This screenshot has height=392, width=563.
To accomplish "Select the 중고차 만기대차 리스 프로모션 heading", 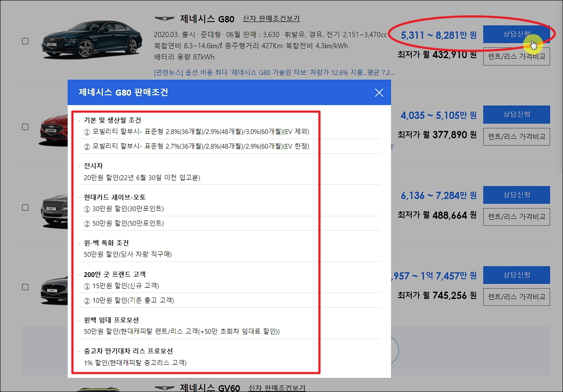I will point(128,351).
